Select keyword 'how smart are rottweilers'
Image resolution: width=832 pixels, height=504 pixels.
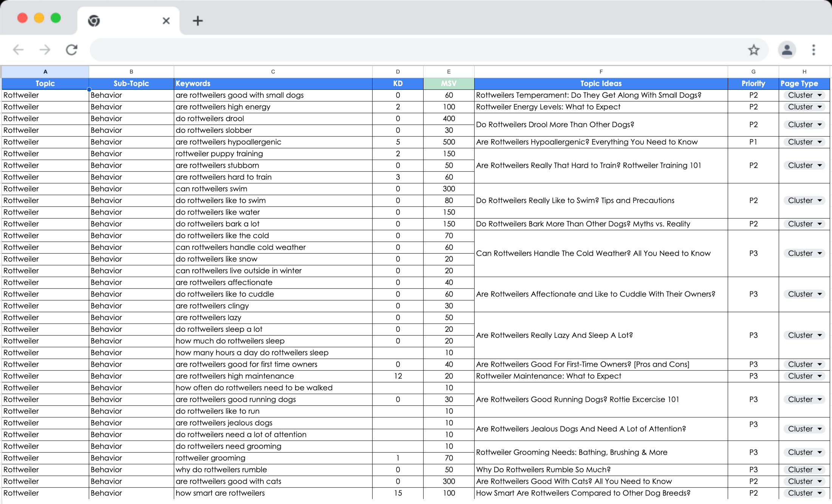pos(273,493)
